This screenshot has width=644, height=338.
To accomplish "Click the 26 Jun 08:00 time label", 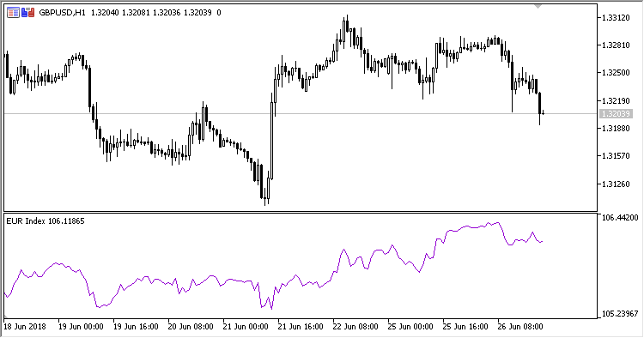I will pyautogui.click(x=520, y=327).
